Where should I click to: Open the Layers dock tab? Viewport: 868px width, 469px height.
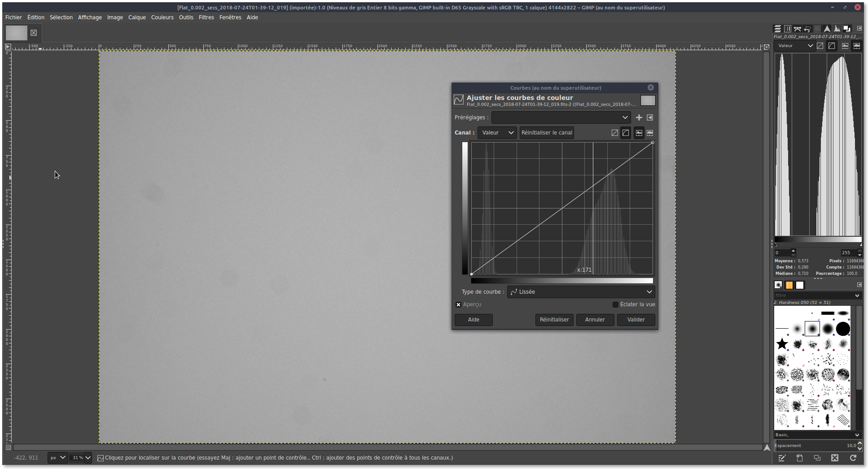778,29
